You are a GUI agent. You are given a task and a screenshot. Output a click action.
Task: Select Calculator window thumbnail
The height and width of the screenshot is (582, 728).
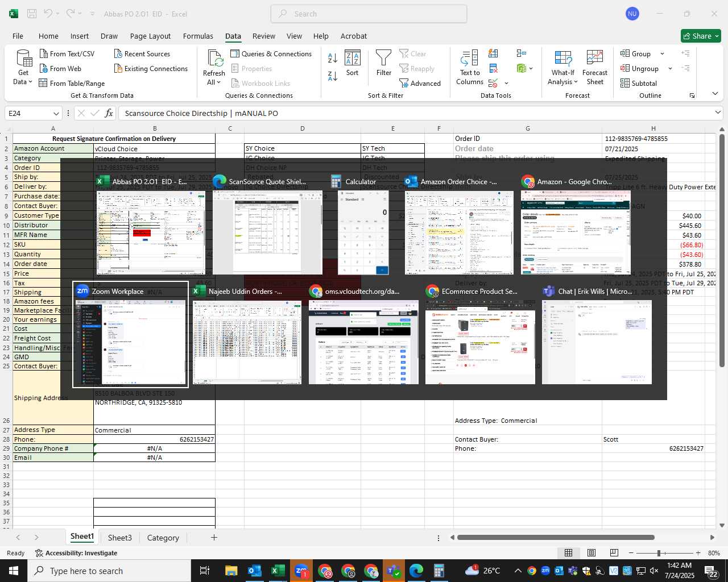(x=363, y=226)
